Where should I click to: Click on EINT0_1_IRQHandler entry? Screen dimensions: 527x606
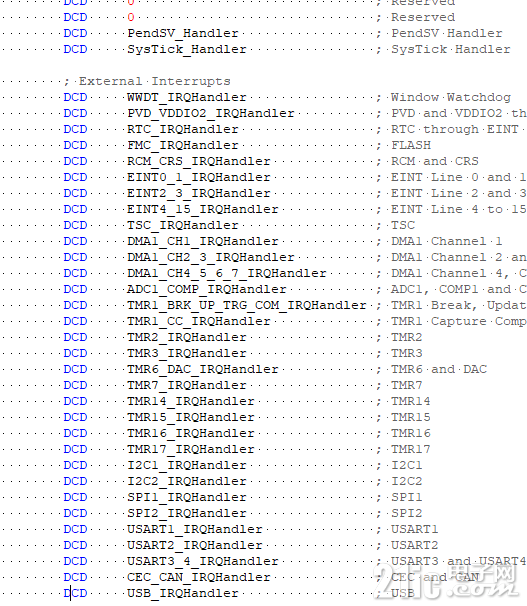coord(199,177)
